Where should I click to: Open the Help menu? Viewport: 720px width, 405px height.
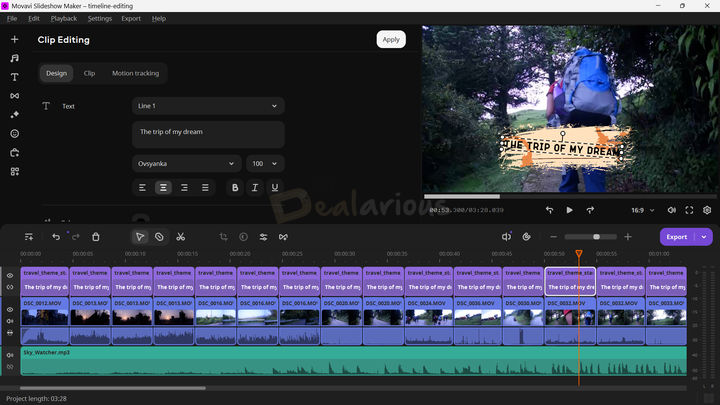(159, 18)
